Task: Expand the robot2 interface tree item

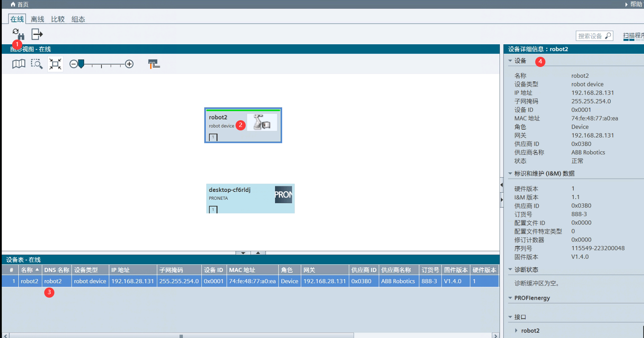Action: click(516, 331)
